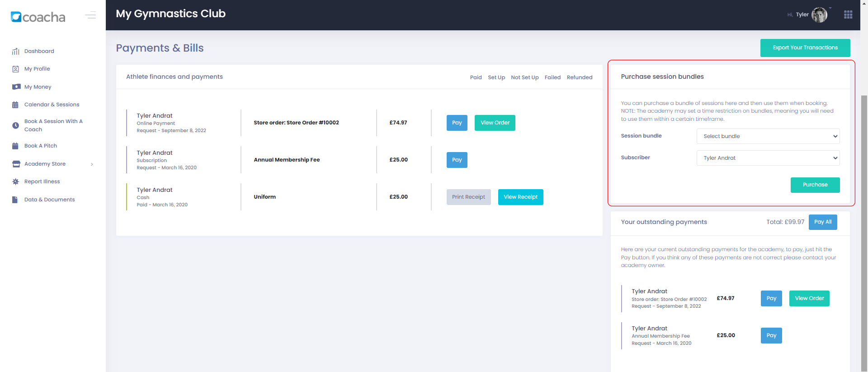Click Export Your Transactions button

coord(805,48)
